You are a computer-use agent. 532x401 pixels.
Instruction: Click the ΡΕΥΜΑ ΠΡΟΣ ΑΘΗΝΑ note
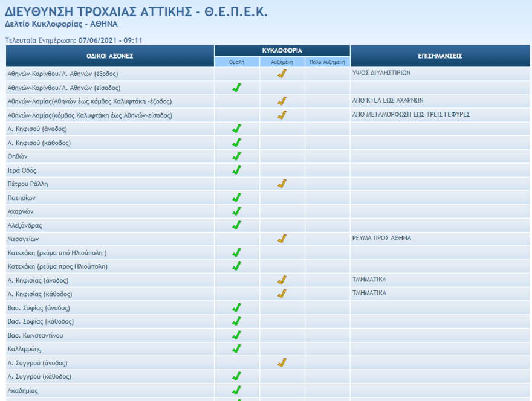381,239
